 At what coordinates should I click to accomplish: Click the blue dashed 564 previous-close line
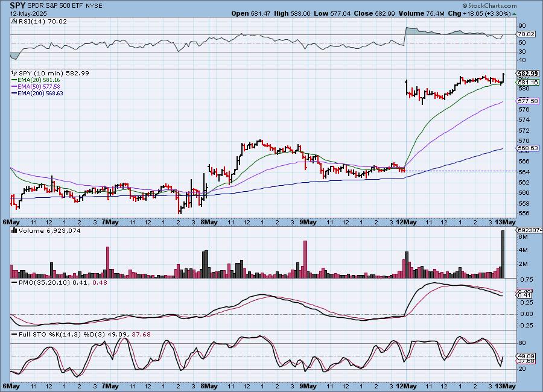click(460, 171)
